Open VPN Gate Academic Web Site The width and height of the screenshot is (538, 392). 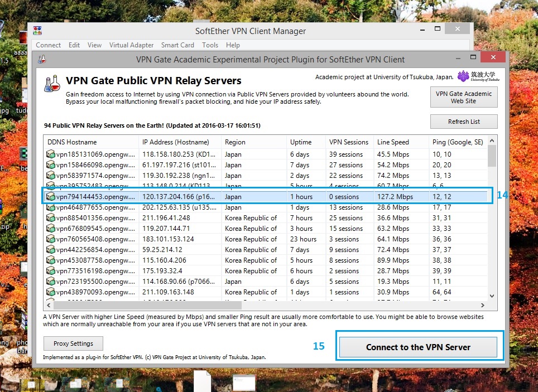pos(464,97)
